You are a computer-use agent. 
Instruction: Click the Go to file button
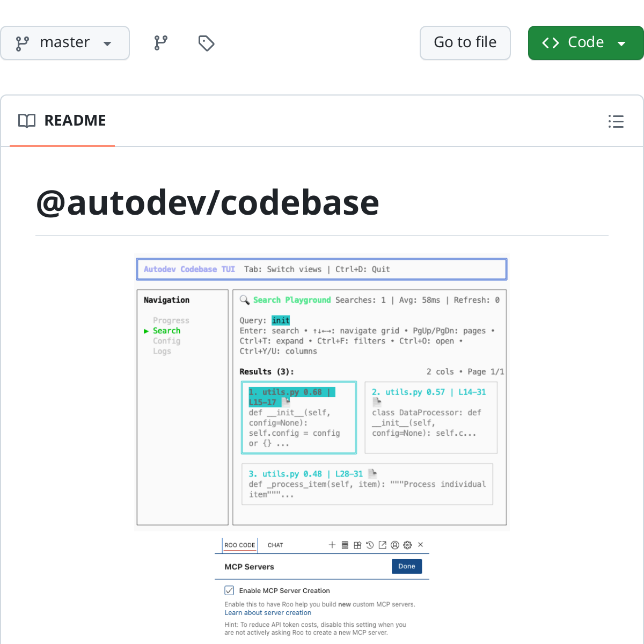tap(465, 42)
